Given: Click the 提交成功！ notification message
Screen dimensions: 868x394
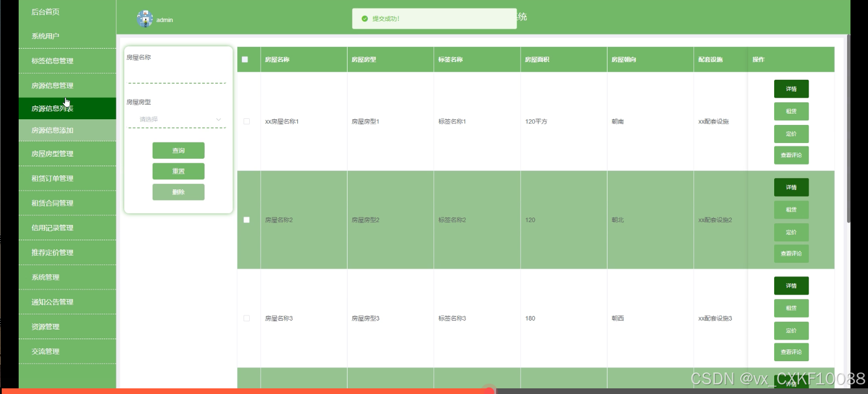Looking at the screenshot, I should coord(386,19).
